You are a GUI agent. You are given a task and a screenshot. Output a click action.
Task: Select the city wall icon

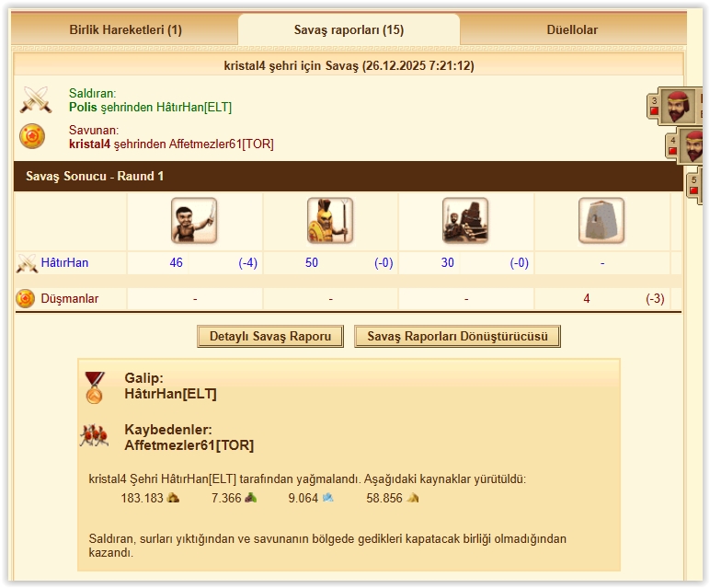coord(601,221)
